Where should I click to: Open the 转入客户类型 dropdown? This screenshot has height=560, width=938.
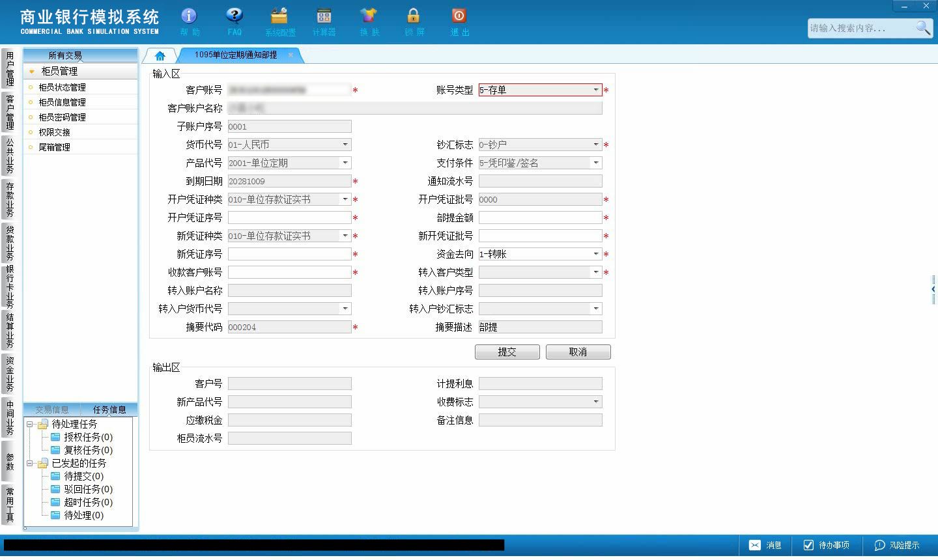595,272
